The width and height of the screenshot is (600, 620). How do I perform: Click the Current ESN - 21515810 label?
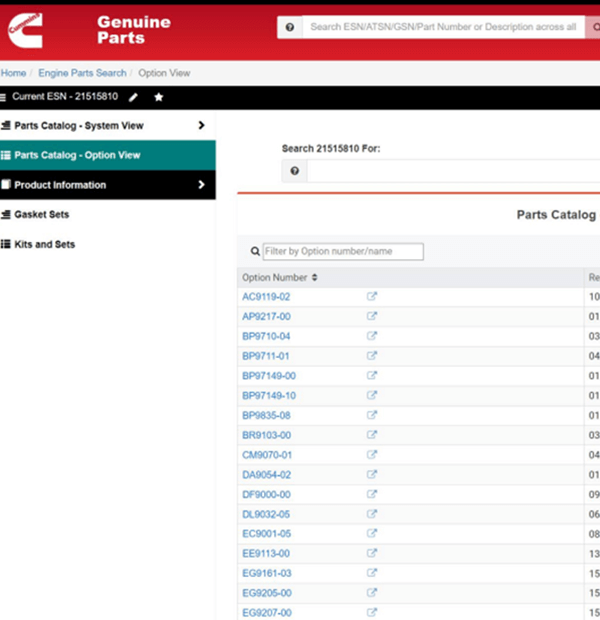pyautogui.click(x=65, y=97)
